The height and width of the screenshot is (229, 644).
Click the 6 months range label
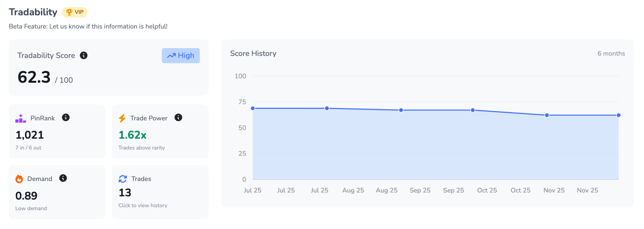[x=611, y=54]
